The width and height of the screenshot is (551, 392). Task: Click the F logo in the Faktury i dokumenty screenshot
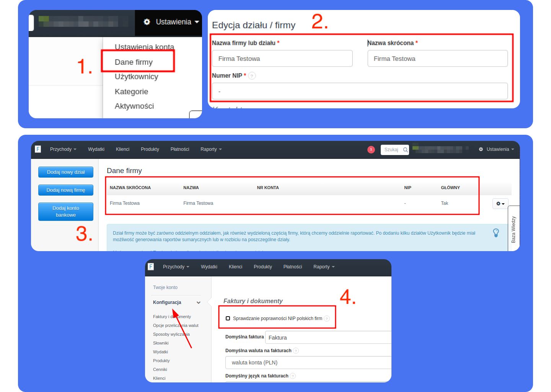151,267
